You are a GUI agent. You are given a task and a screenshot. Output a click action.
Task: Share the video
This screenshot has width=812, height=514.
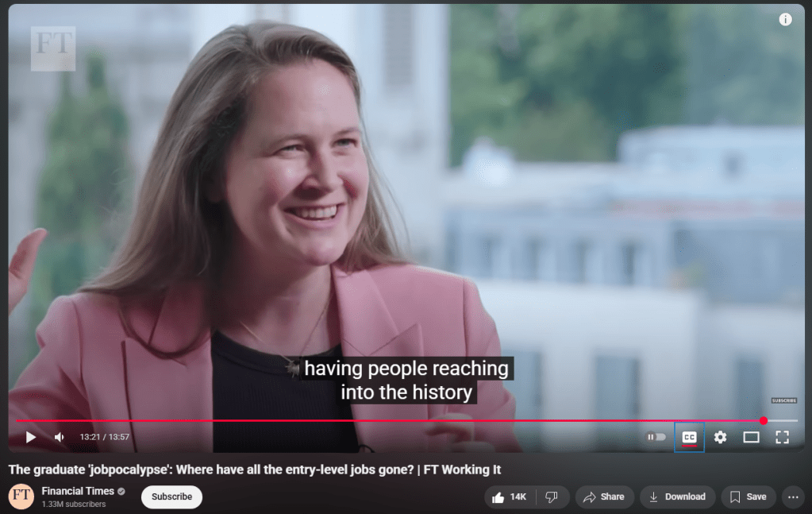[x=604, y=497]
